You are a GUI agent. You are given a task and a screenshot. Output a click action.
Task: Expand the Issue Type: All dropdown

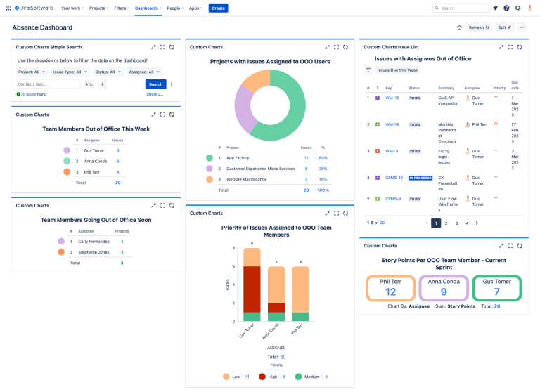tap(70, 72)
